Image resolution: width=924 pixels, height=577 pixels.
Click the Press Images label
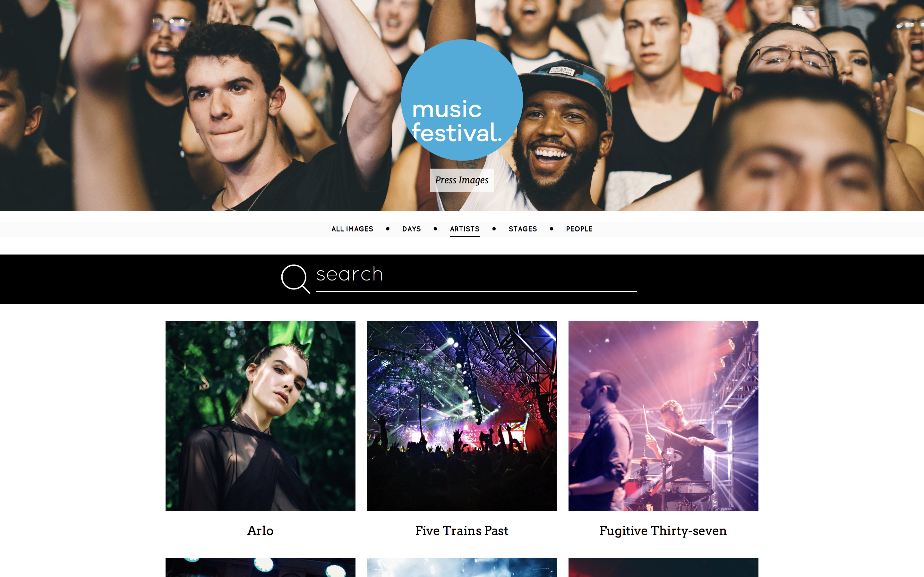pyautogui.click(x=462, y=180)
